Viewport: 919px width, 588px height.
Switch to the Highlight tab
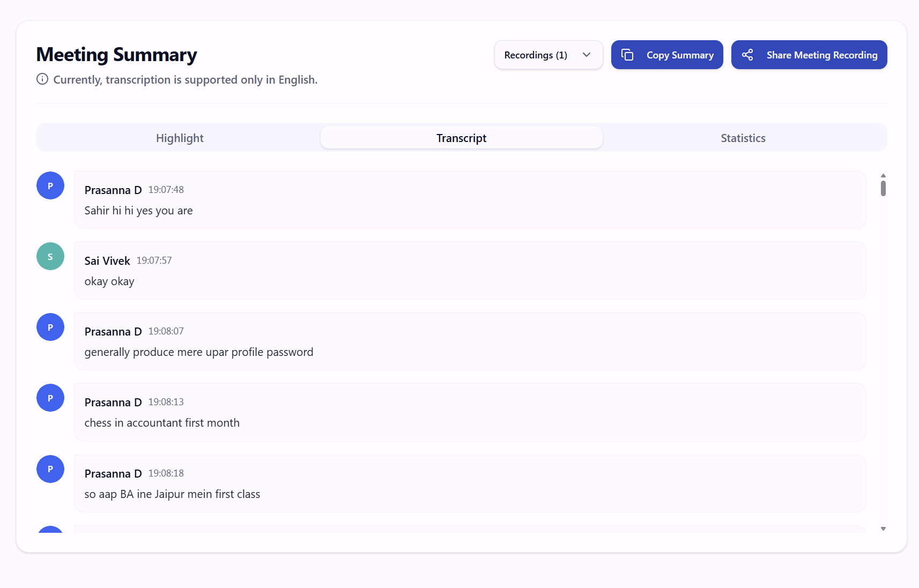(x=180, y=138)
